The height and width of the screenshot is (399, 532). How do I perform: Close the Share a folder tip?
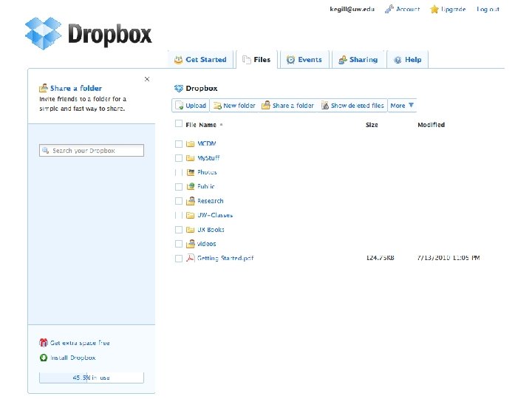coord(147,79)
